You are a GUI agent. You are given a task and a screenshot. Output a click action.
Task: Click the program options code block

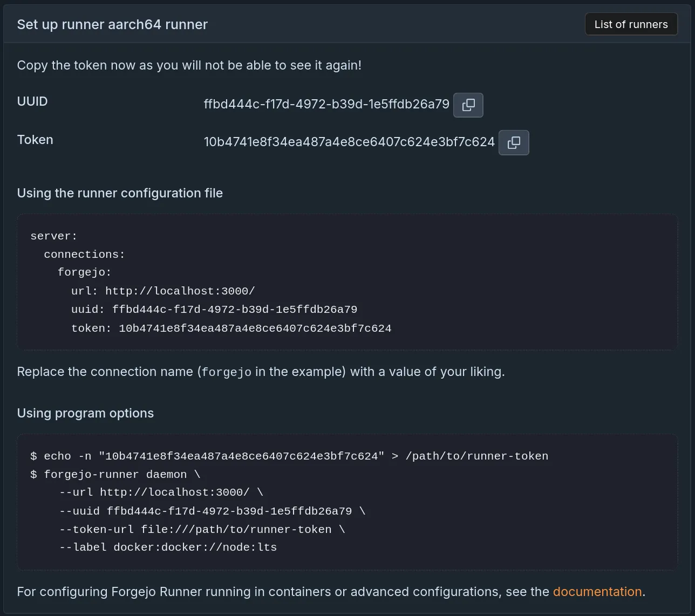[347, 502]
